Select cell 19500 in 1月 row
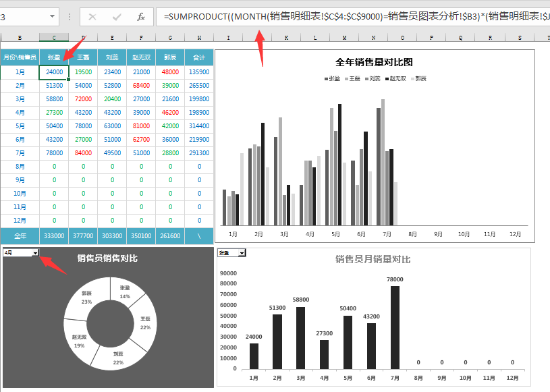The image size is (550, 392). click(83, 72)
